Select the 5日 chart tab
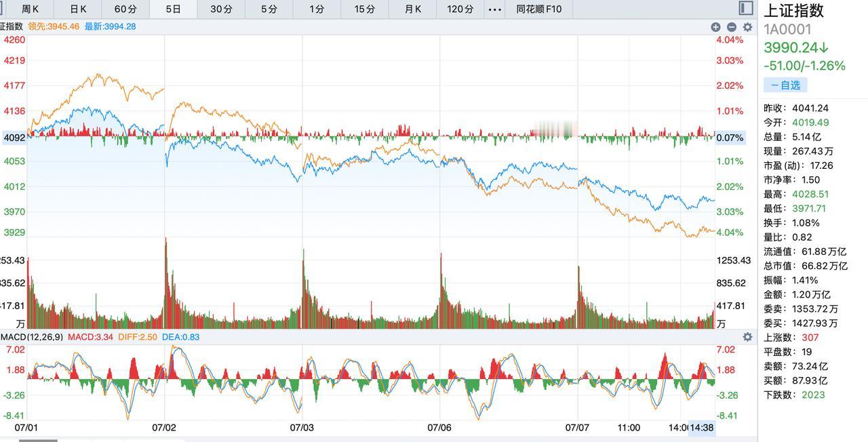The width and height of the screenshot is (868, 442). (x=174, y=9)
